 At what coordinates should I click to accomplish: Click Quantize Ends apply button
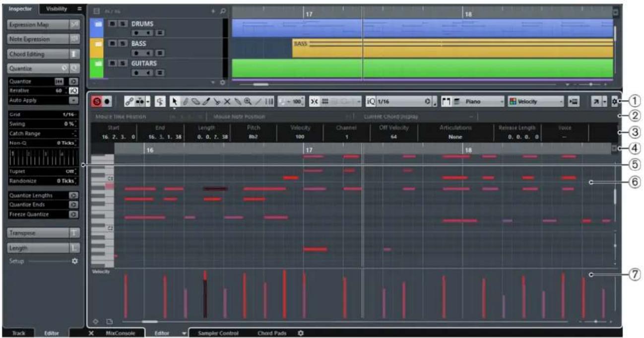point(73,205)
